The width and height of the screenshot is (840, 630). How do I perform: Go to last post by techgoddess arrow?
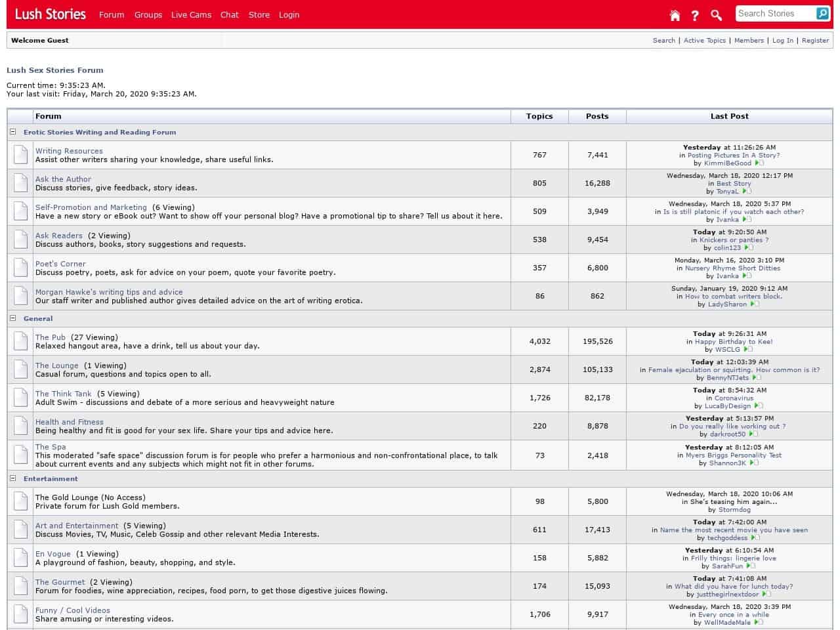[x=756, y=537]
